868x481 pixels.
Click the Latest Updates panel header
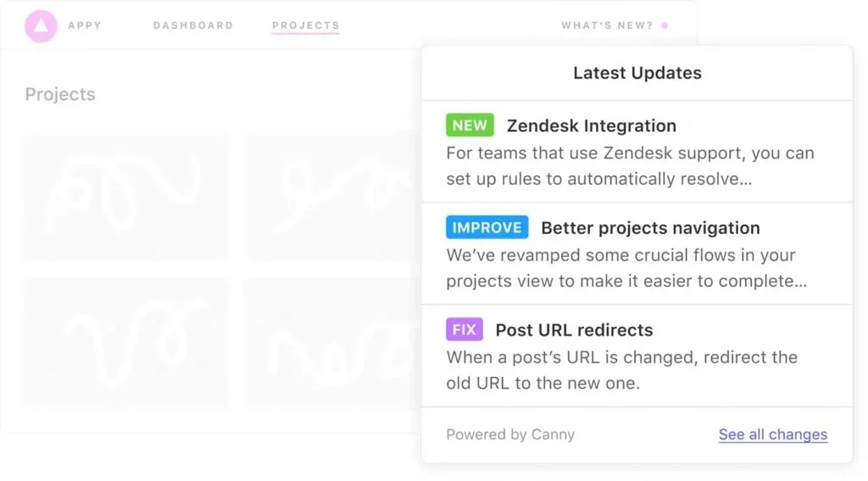[x=637, y=73]
